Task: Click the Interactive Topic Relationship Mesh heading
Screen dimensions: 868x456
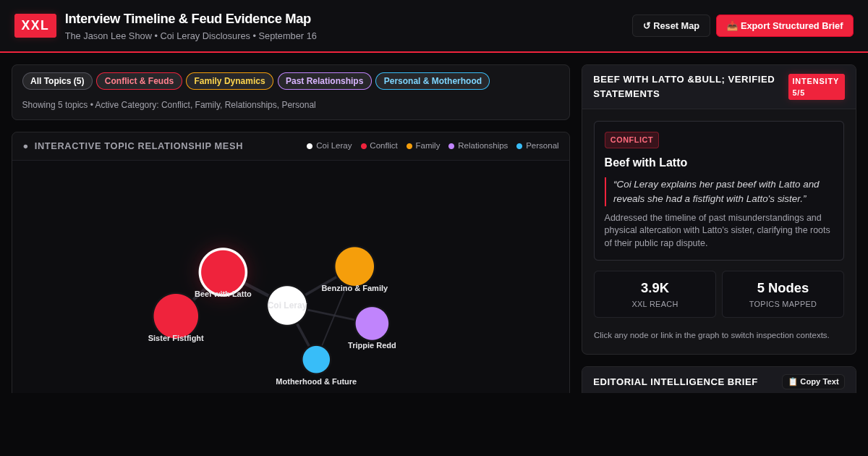Action: tap(139, 146)
